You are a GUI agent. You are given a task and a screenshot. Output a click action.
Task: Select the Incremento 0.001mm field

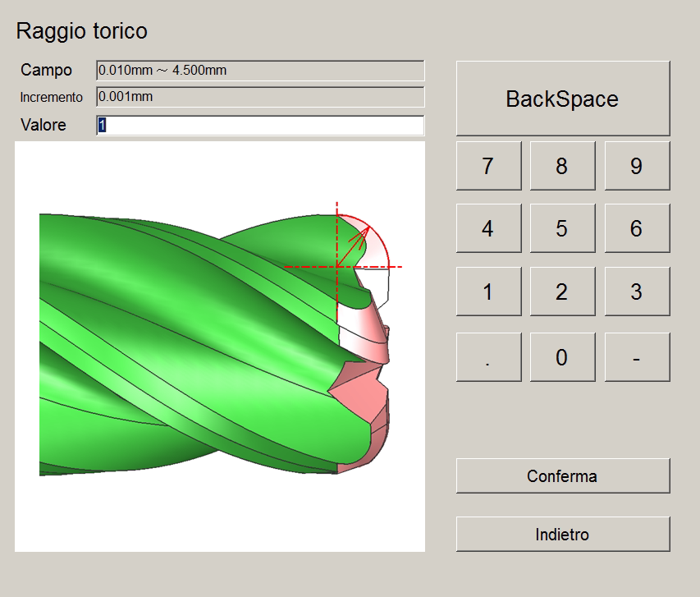pos(260,97)
